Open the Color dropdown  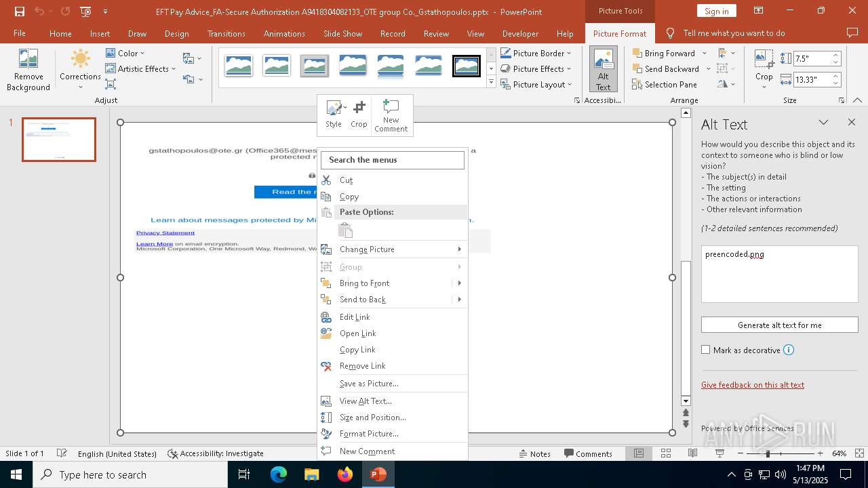(x=125, y=53)
